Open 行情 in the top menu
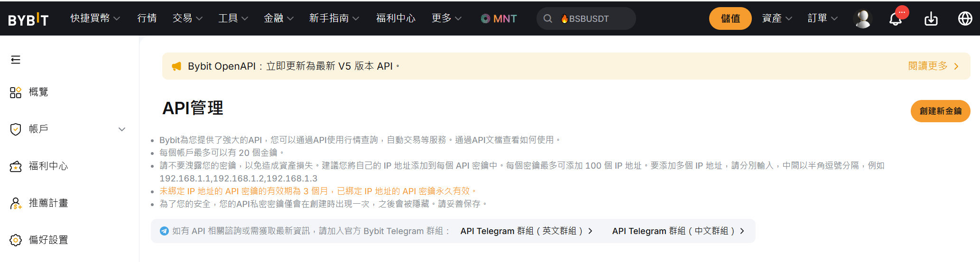980x262 pixels. point(147,18)
